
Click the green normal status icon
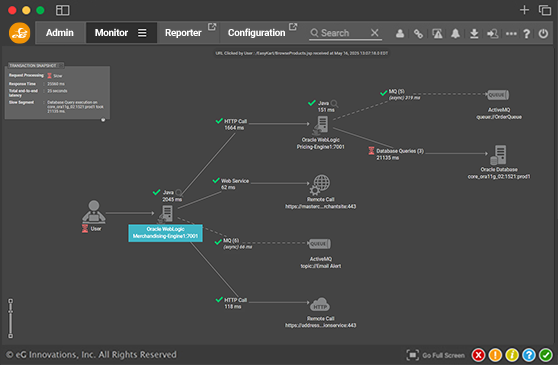pos(546,355)
